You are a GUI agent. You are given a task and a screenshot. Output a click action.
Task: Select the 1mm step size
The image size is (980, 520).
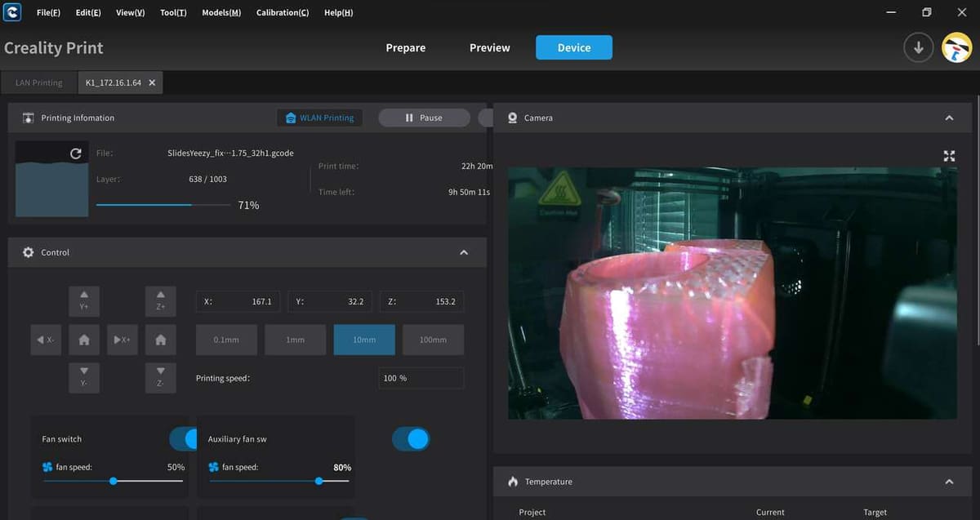click(296, 340)
